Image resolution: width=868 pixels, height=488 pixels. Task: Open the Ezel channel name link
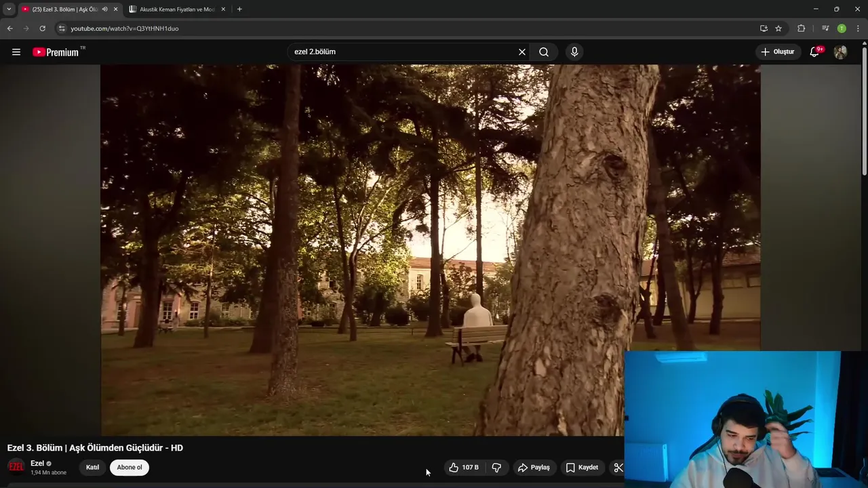[37, 464]
